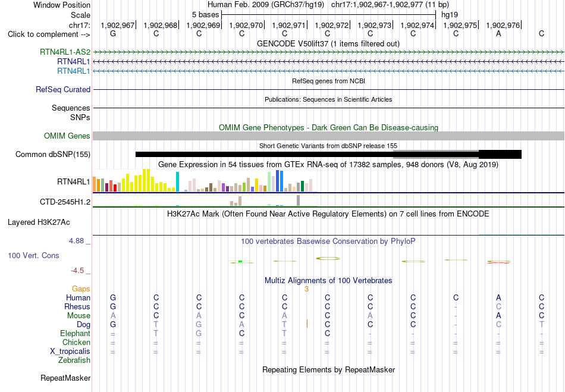Select the Mouse species label
Viewport: 565px width, 392px height.
pyautogui.click(x=79, y=316)
